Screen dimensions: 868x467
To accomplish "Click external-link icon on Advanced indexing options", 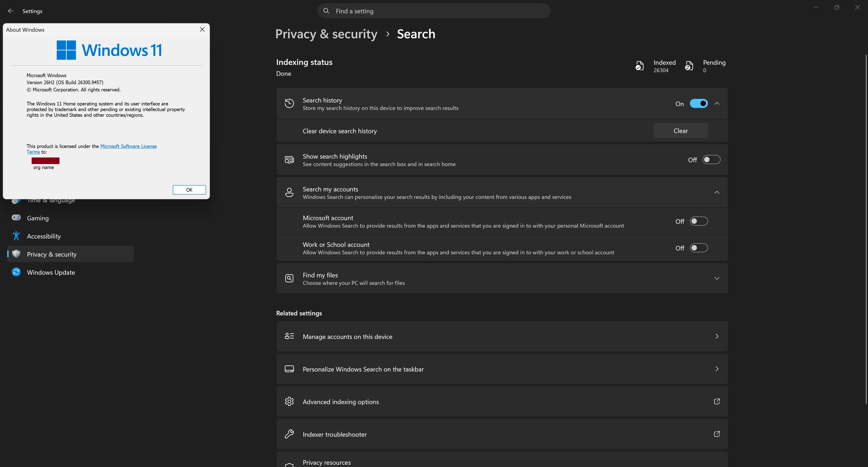I will [717, 402].
